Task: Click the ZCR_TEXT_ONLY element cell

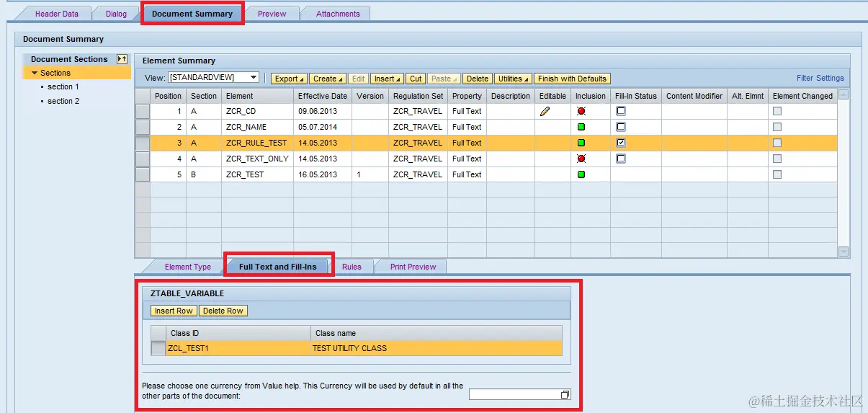Action: pos(257,159)
